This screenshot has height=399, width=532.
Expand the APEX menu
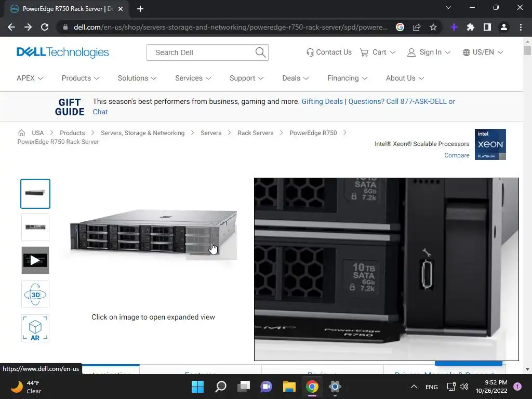(30, 78)
